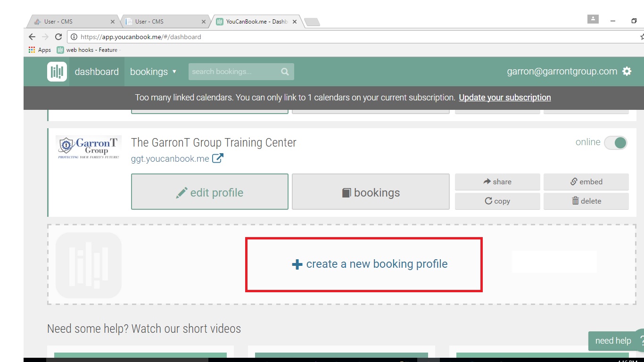This screenshot has height=362, width=644.
Task: Reload the page with browser refresh icon
Action: (x=58, y=37)
